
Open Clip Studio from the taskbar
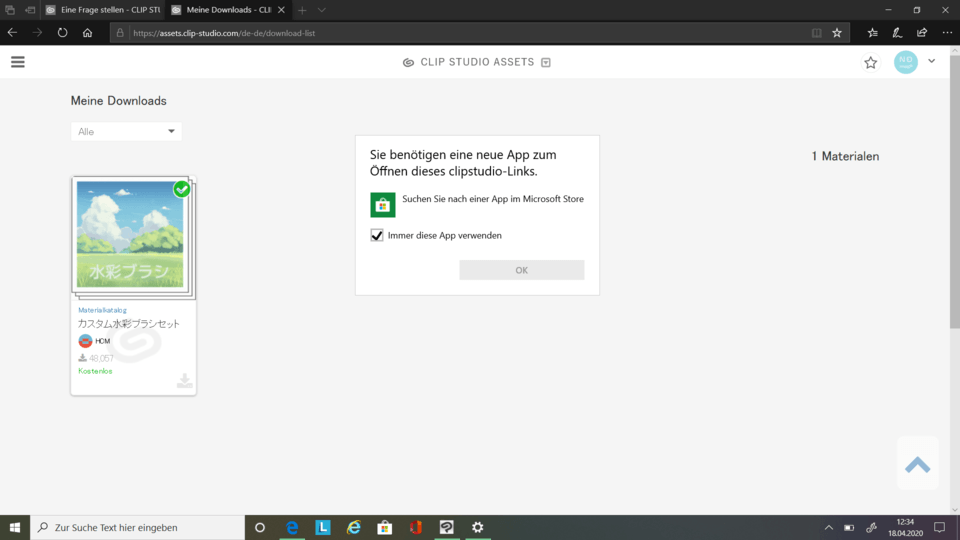[x=446, y=527]
